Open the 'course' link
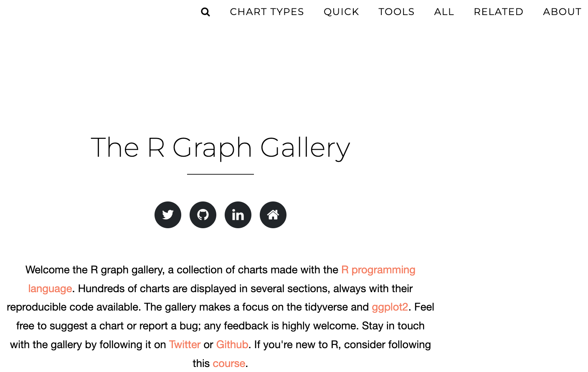 click(229, 363)
